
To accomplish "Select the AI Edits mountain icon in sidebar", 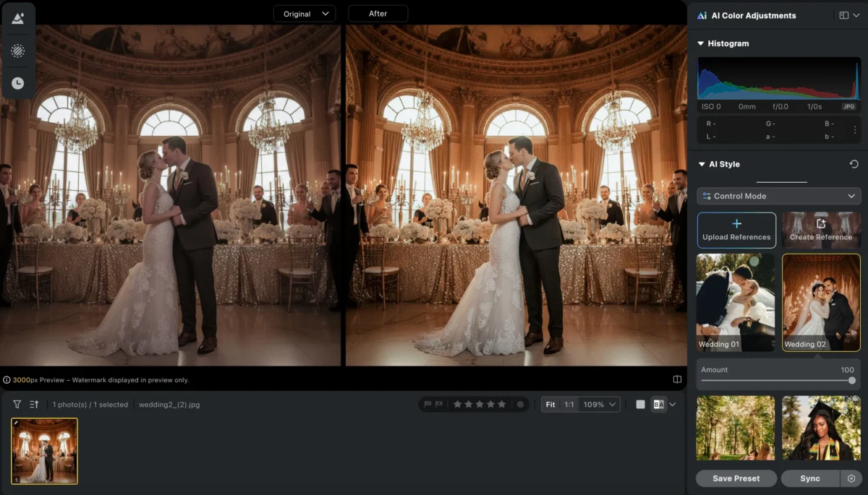I will click(x=18, y=18).
